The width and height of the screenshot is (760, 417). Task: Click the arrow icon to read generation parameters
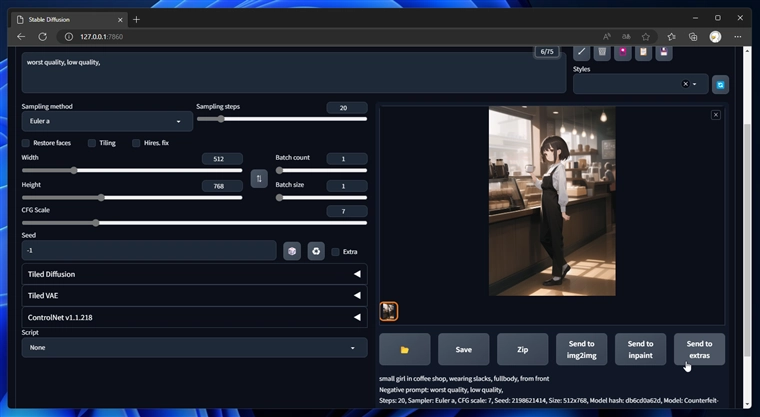coord(581,52)
